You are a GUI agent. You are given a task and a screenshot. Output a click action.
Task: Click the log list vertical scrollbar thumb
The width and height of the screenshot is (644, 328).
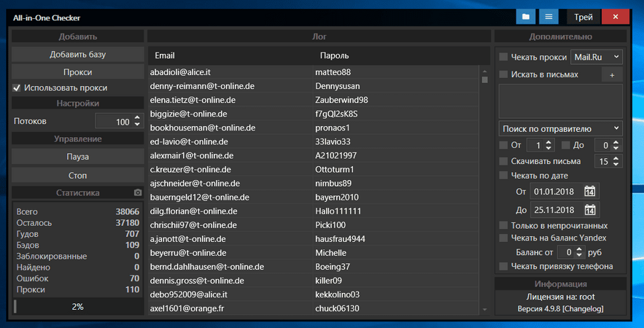pos(485,79)
